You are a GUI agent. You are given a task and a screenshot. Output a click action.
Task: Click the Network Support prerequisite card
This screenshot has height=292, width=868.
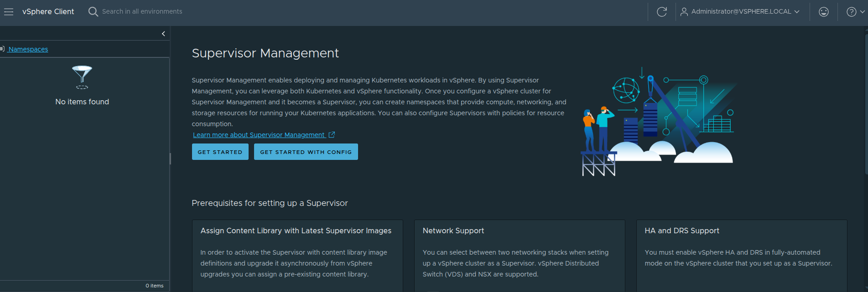coord(519,255)
